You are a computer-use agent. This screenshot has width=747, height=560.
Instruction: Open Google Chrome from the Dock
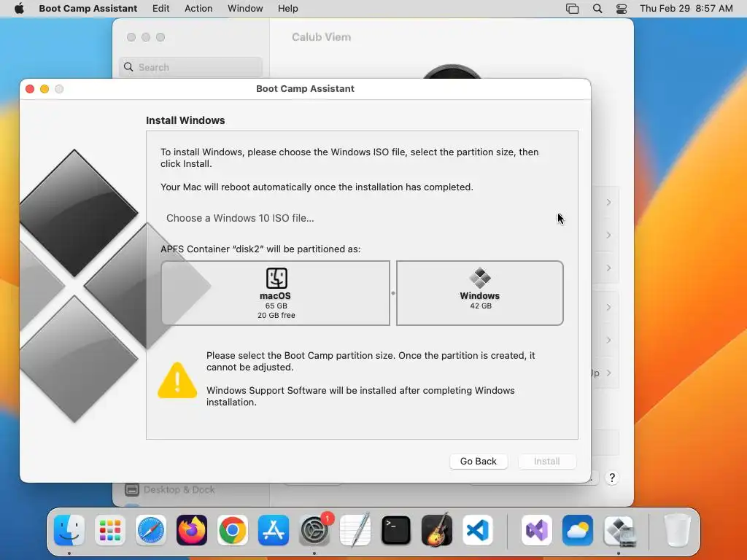pos(233,530)
